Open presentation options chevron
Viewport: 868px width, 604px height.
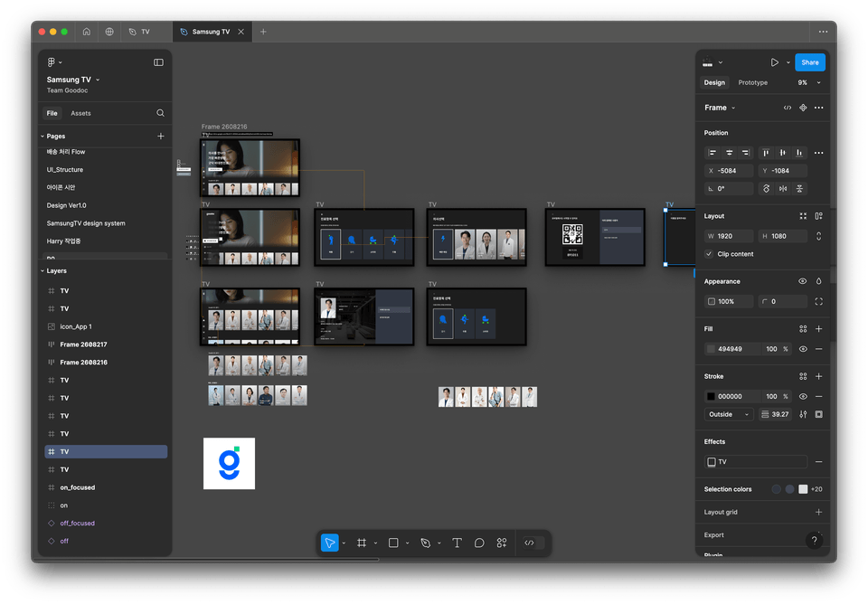click(x=788, y=62)
